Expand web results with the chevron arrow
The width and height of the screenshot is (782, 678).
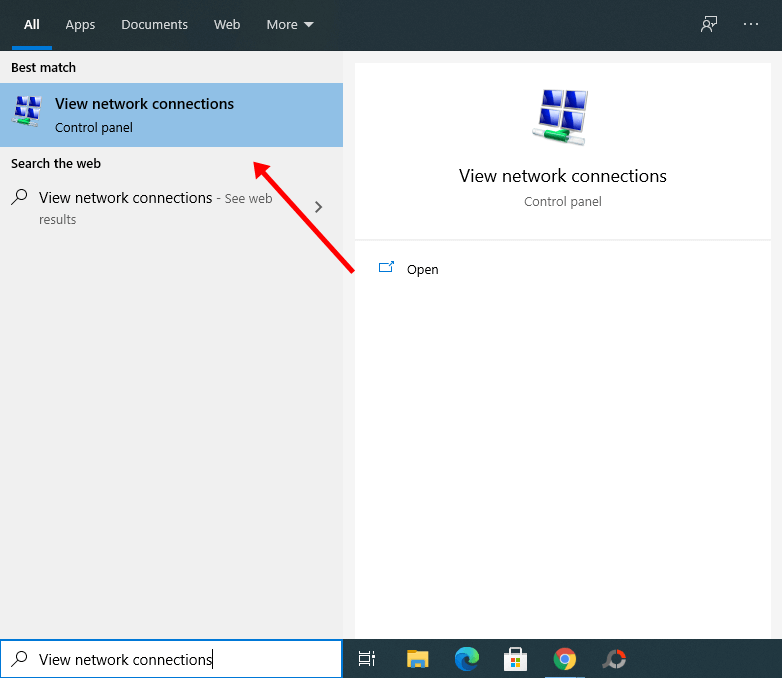[318, 207]
